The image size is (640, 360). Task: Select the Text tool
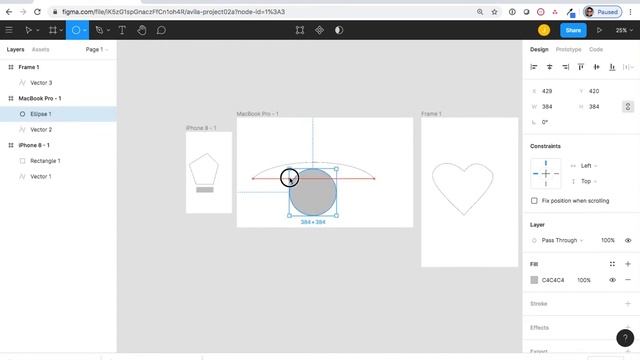pyautogui.click(x=122, y=30)
